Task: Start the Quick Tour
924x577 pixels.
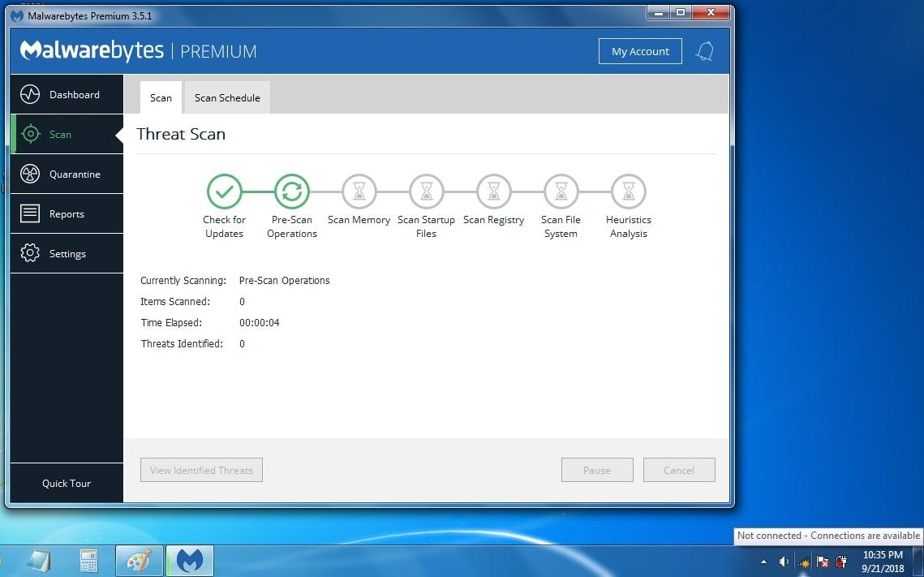Action: (67, 484)
